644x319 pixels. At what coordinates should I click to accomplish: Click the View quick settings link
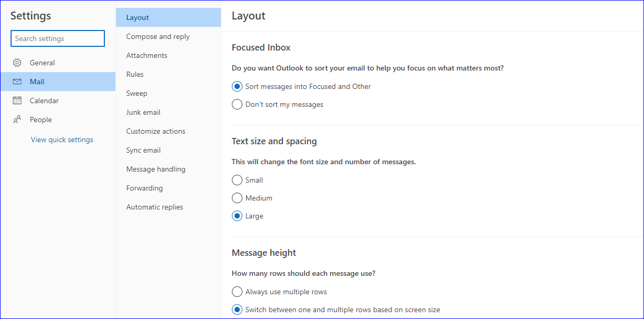62,139
